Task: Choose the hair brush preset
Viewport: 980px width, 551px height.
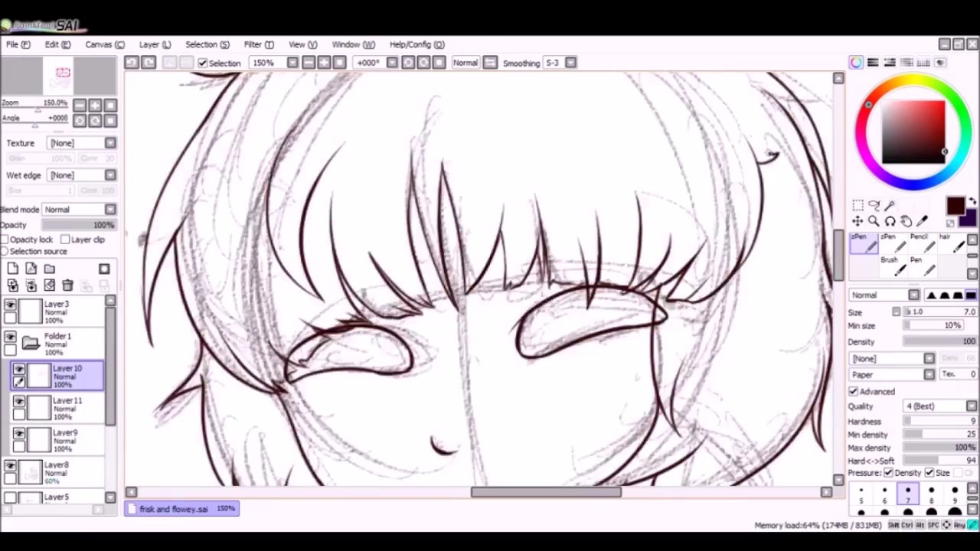Action: click(952, 243)
